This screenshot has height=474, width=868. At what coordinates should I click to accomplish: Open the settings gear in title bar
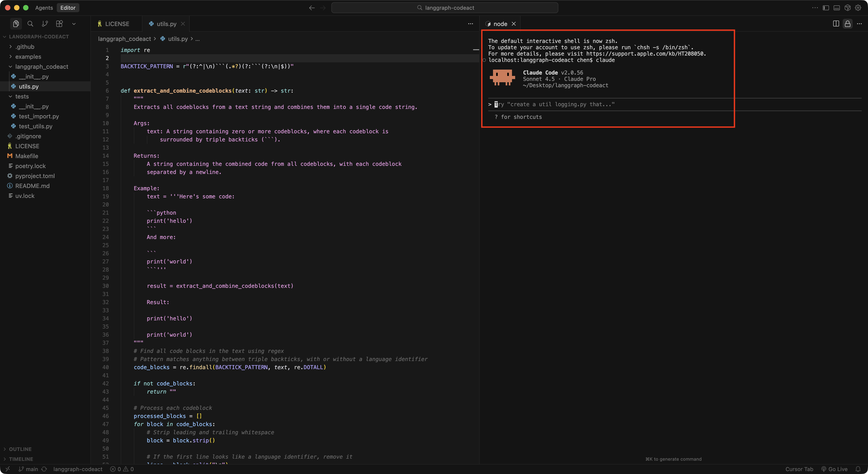[858, 8]
